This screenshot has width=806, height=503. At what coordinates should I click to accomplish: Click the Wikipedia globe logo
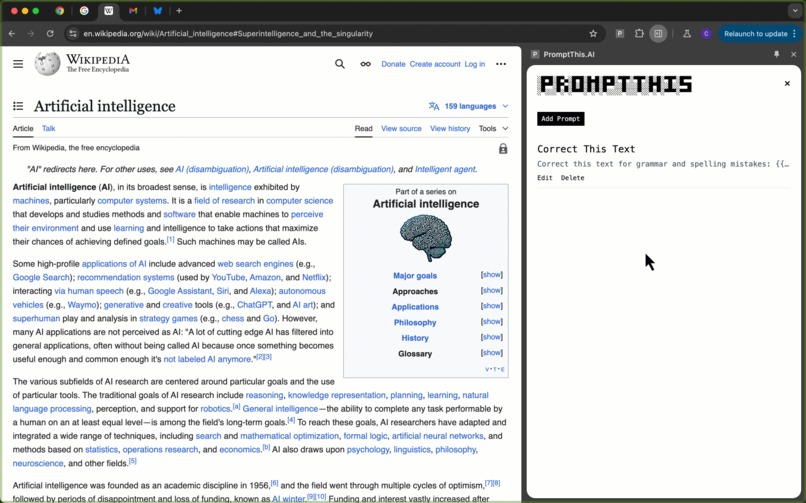pyautogui.click(x=47, y=64)
